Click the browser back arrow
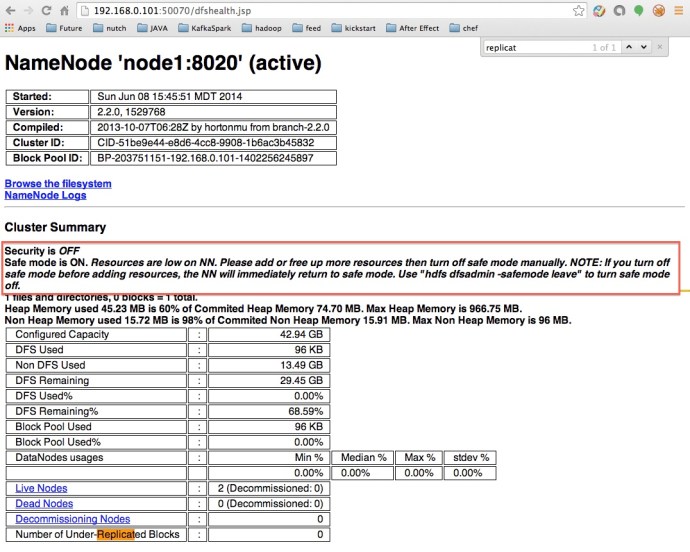This screenshot has height=552, width=690. point(10,10)
